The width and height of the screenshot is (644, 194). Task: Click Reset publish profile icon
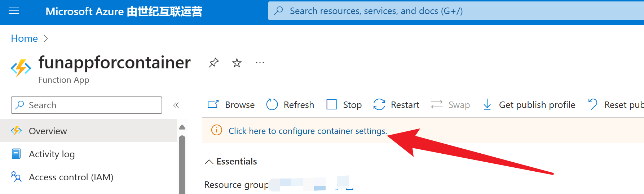click(593, 104)
